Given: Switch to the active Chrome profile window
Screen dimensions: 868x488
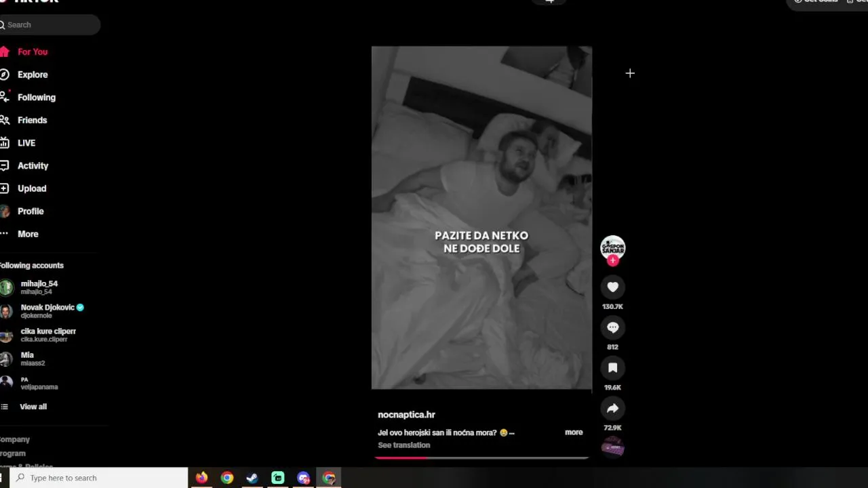Looking at the screenshot, I should (329, 478).
